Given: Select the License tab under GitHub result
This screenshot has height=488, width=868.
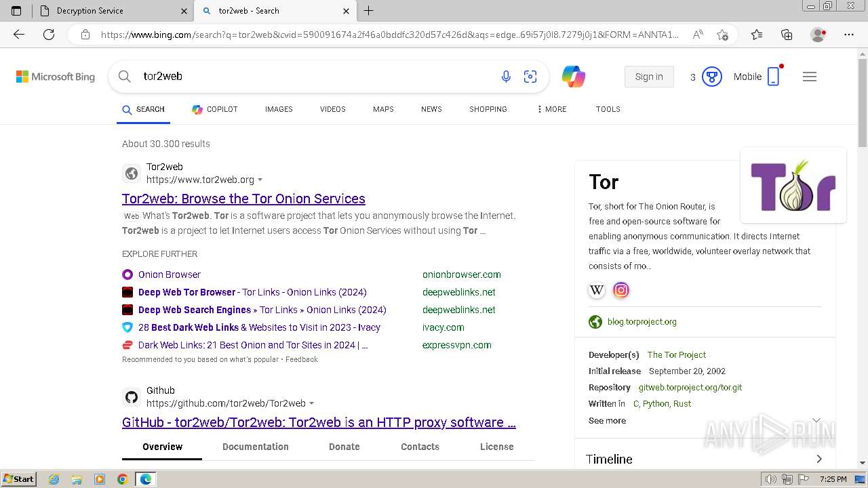Looking at the screenshot, I should (497, 447).
